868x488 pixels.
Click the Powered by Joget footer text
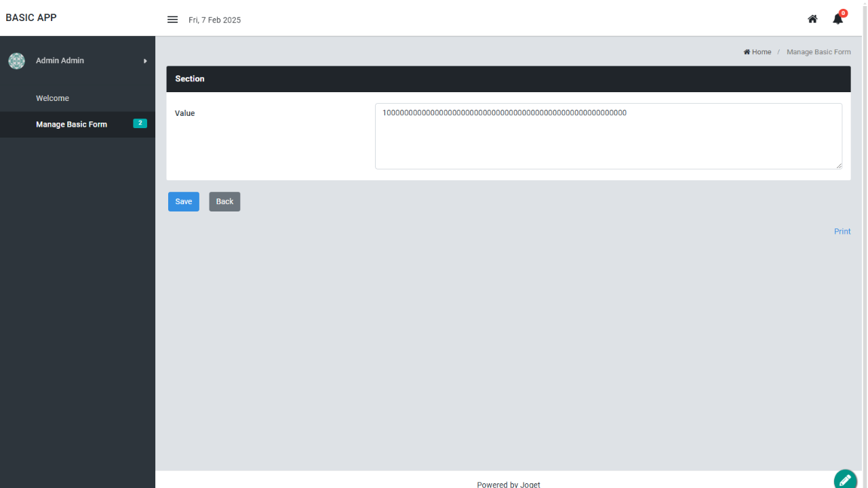point(508,484)
